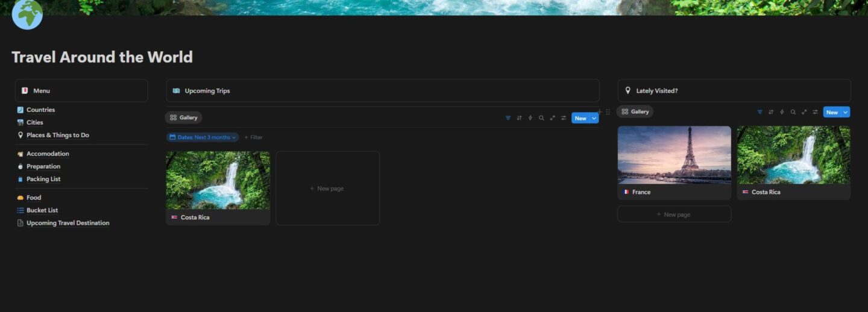The width and height of the screenshot is (868, 312).
Task: Click the Upcoming Trips map icon
Action: [x=176, y=91]
